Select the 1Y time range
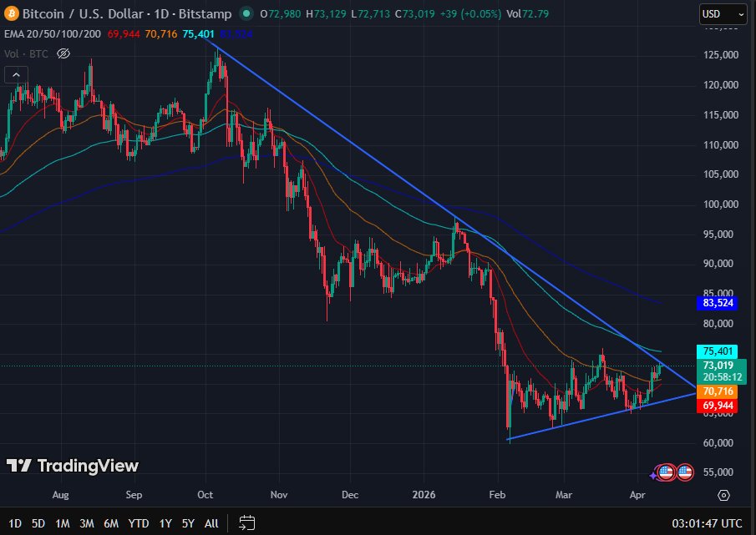The height and width of the screenshot is (535, 756). pos(165,523)
